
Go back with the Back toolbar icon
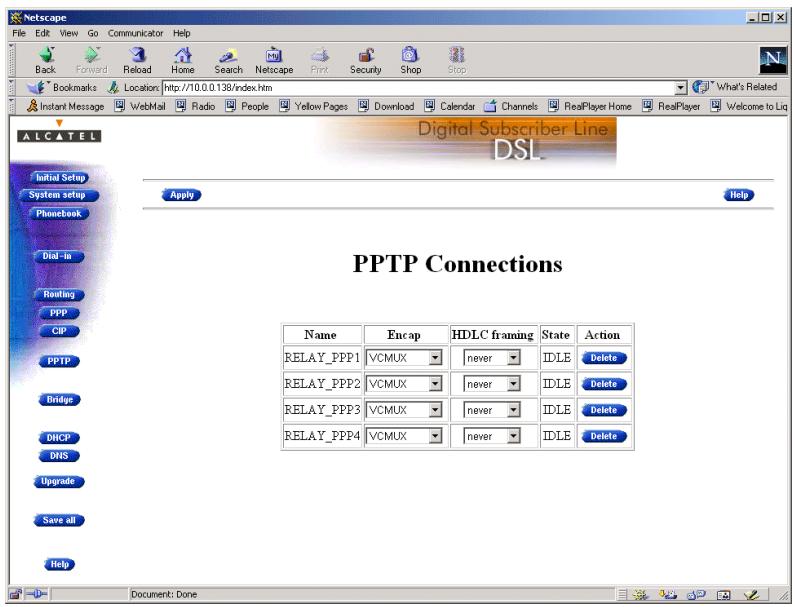46,60
